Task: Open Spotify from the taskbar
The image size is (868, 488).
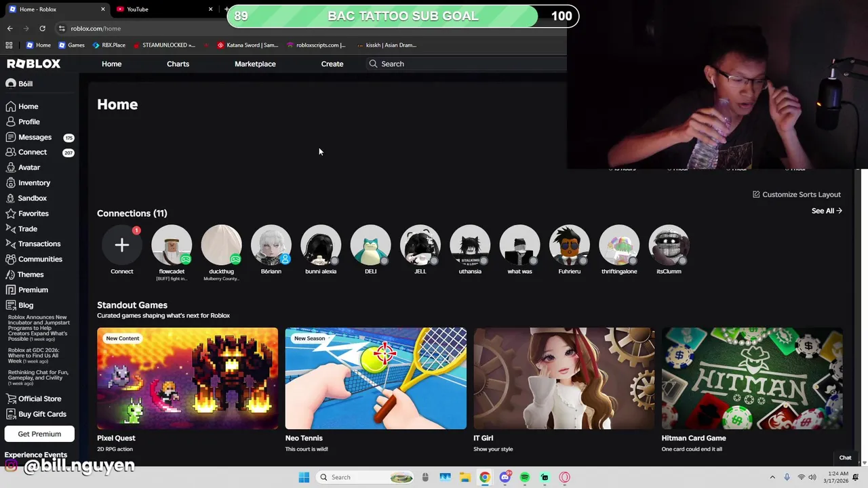Action: pos(525,477)
